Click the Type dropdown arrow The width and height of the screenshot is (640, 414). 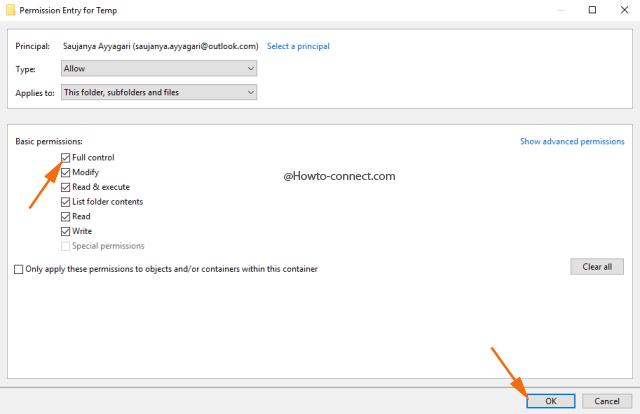click(250, 69)
